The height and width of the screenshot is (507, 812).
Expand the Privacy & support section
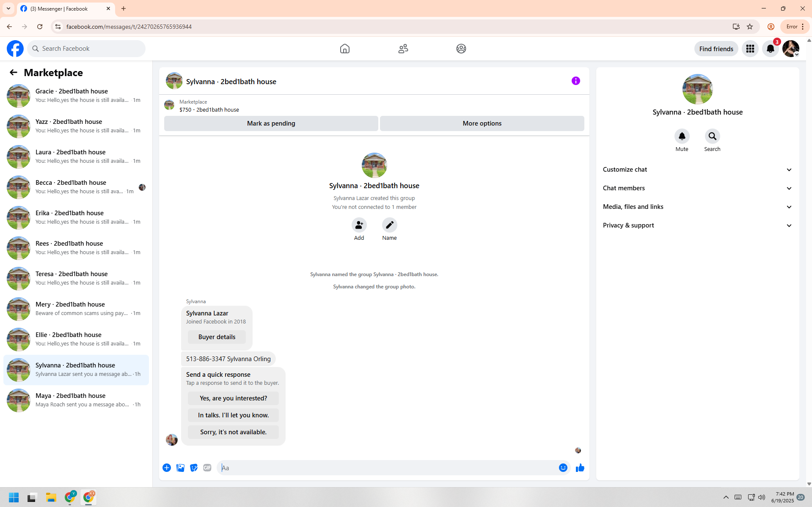tap(697, 225)
